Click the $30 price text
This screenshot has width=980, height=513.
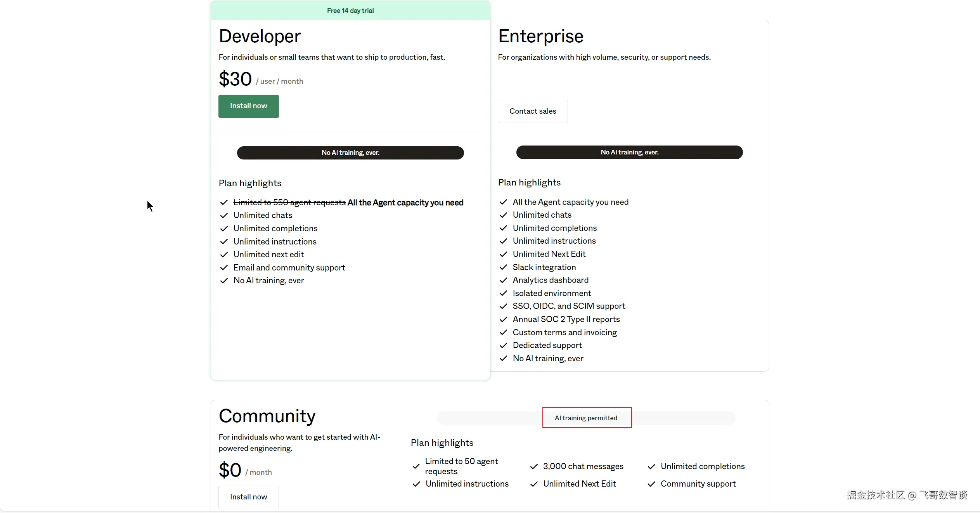[x=235, y=79]
